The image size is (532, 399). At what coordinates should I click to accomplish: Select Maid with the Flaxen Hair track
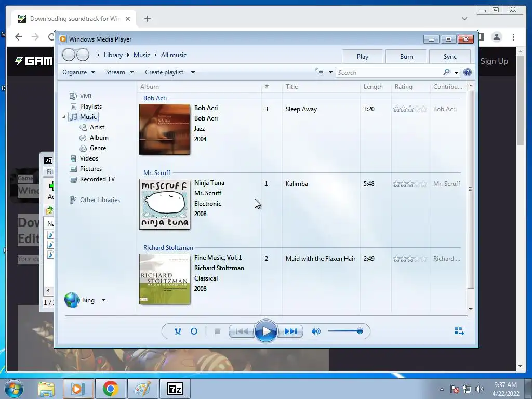(x=321, y=259)
